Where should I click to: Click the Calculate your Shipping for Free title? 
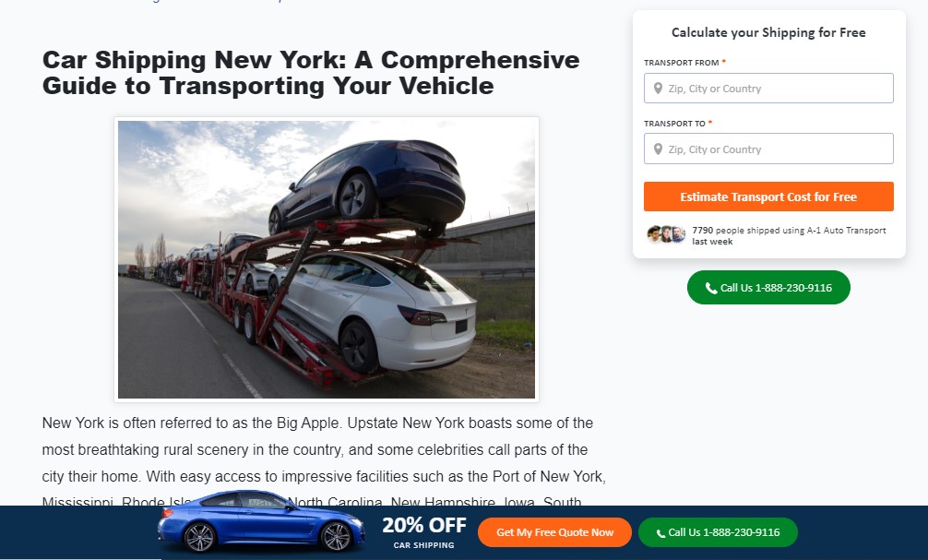(x=768, y=32)
